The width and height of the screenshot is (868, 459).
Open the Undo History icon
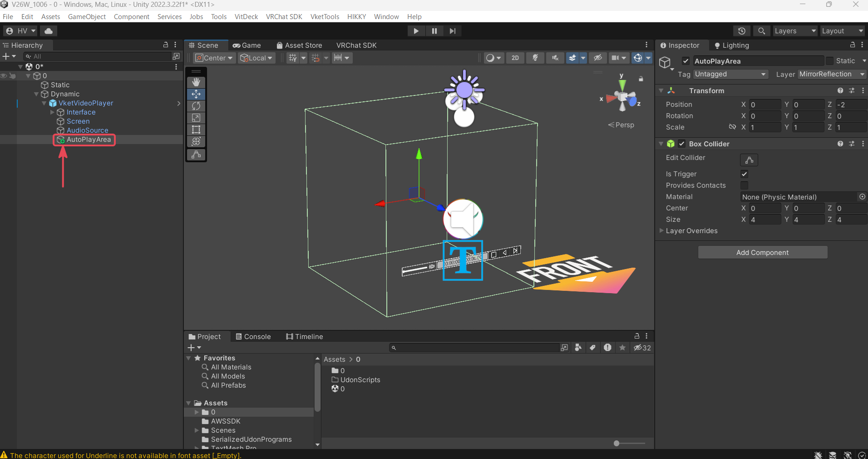point(742,31)
